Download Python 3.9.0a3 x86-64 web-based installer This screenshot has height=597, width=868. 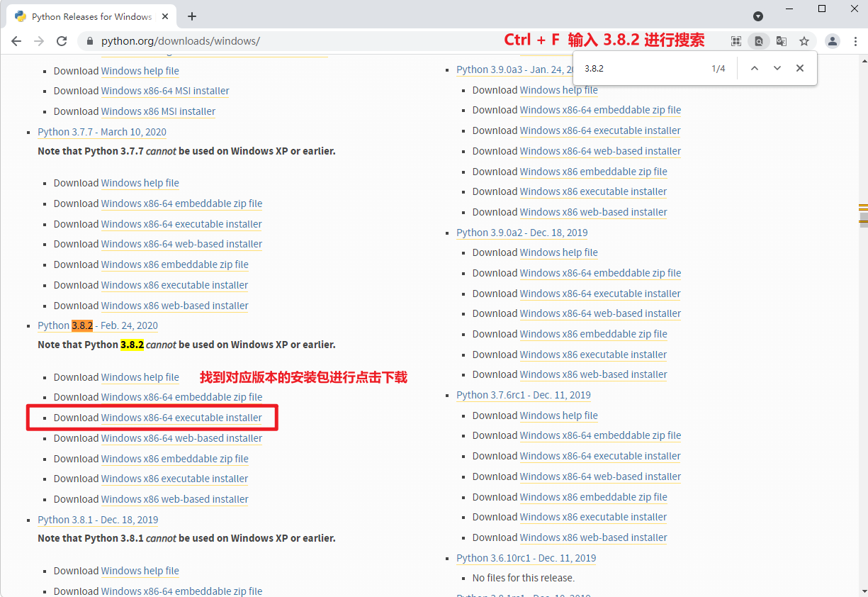tap(600, 151)
